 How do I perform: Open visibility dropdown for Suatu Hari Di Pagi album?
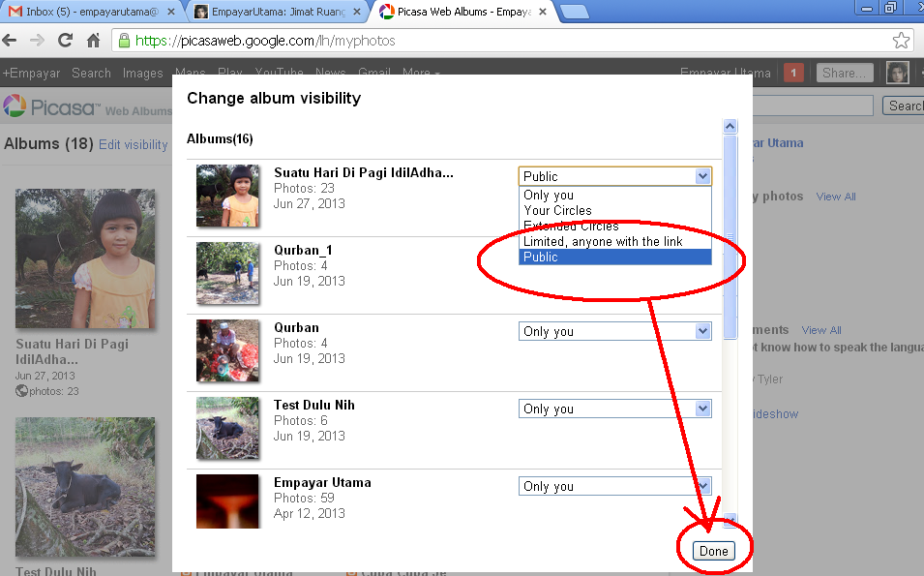click(615, 176)
